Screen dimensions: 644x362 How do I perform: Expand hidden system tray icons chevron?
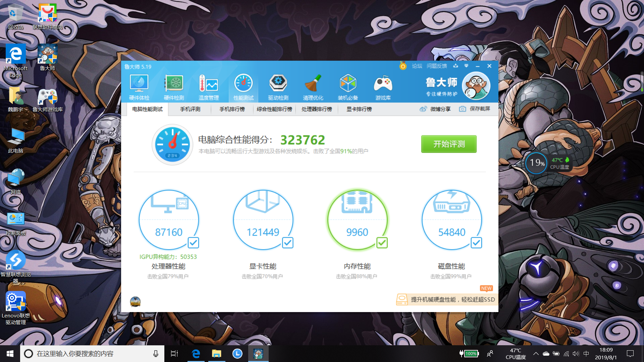click(x=536, y=354)
